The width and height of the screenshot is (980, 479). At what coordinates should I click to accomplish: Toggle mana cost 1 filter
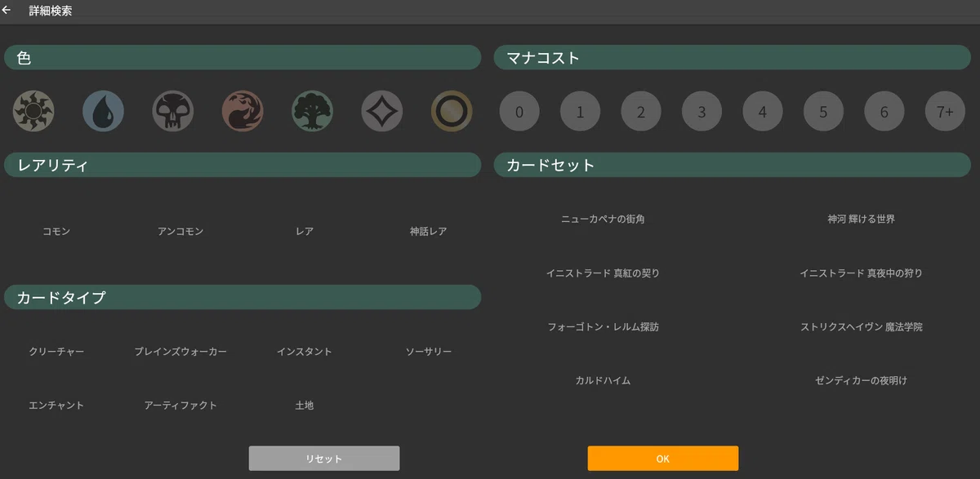(x=580, y=111)
